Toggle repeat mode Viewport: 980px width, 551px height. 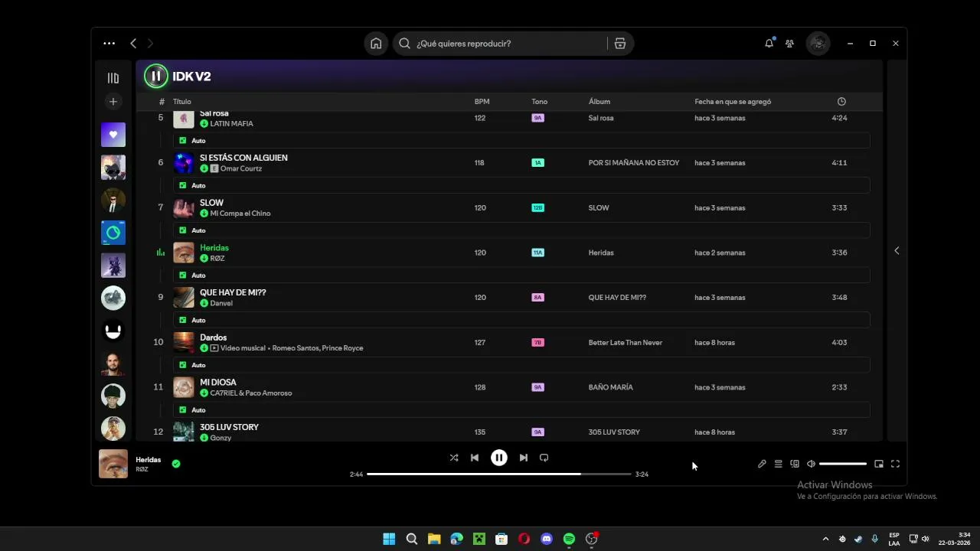tap(544, 458)
